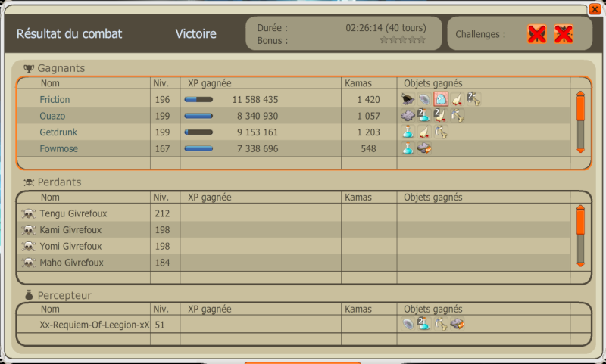
Task: Click Fowmose's XP value 7 338 696
Action: [258, 148]
